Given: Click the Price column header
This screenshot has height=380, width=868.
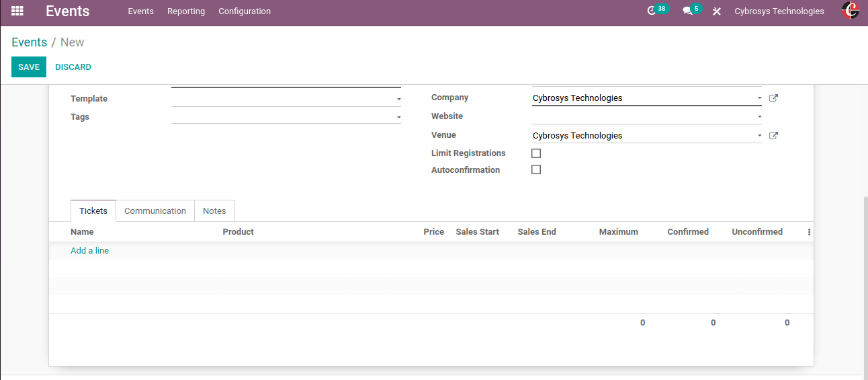Looking at the screenshot, I should coord(433,232).
